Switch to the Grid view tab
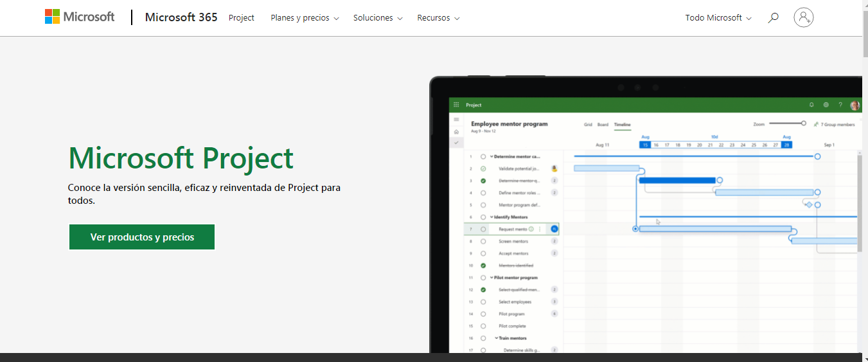The width and height of the screenshot is (868, 362). [588, 124]
